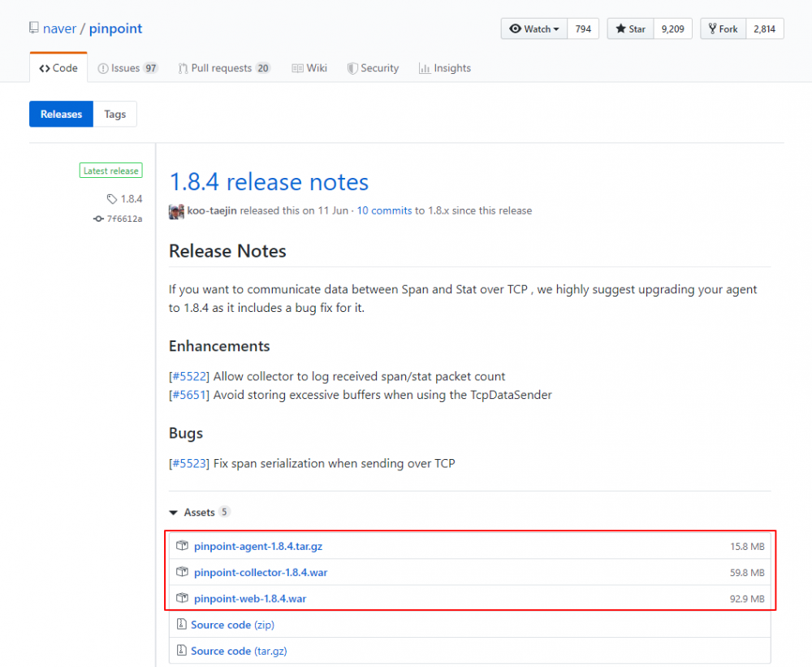
Task: Click the commit icon beside 7f6612a
Action: point(98,219)
